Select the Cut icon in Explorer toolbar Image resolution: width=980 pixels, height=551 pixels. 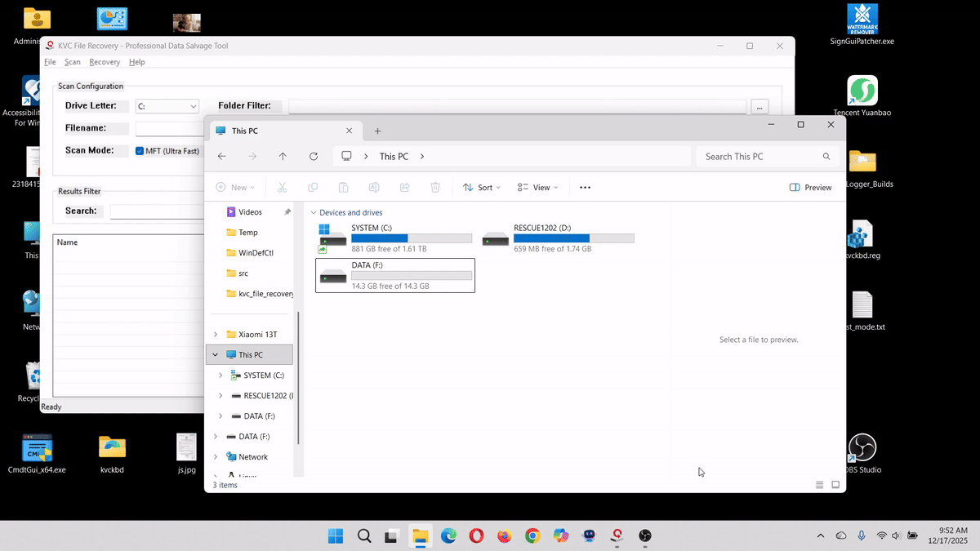coord(282,187)
